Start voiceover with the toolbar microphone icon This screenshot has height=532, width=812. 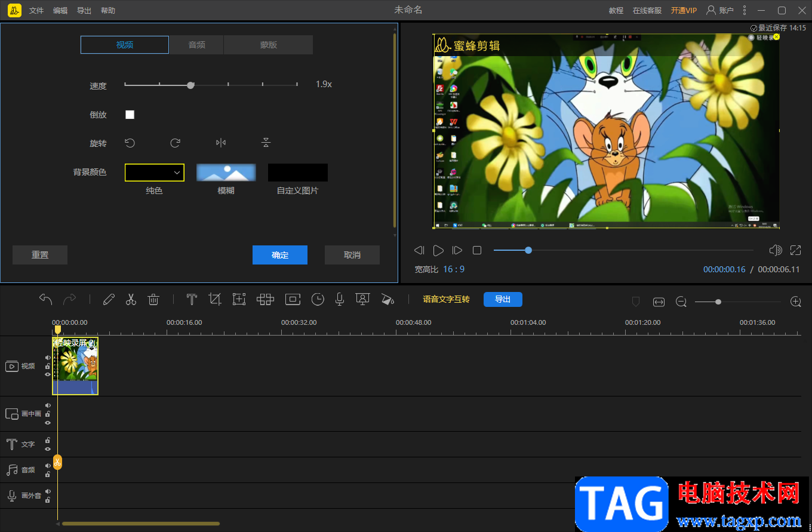[340, 300]
